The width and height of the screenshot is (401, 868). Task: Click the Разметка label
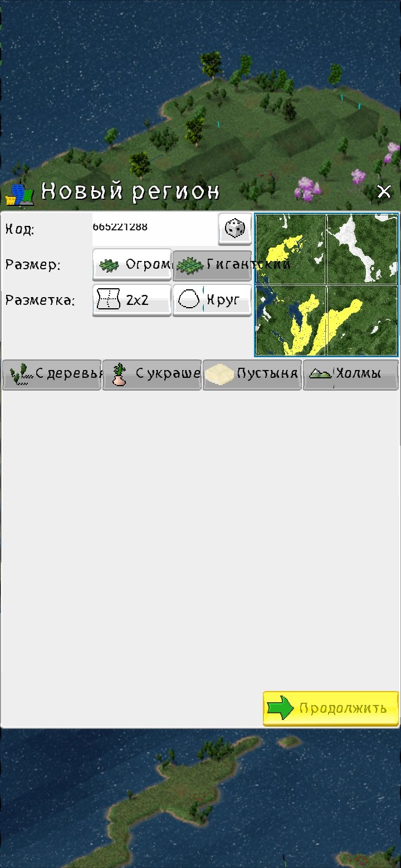click(x=40, y=301)
